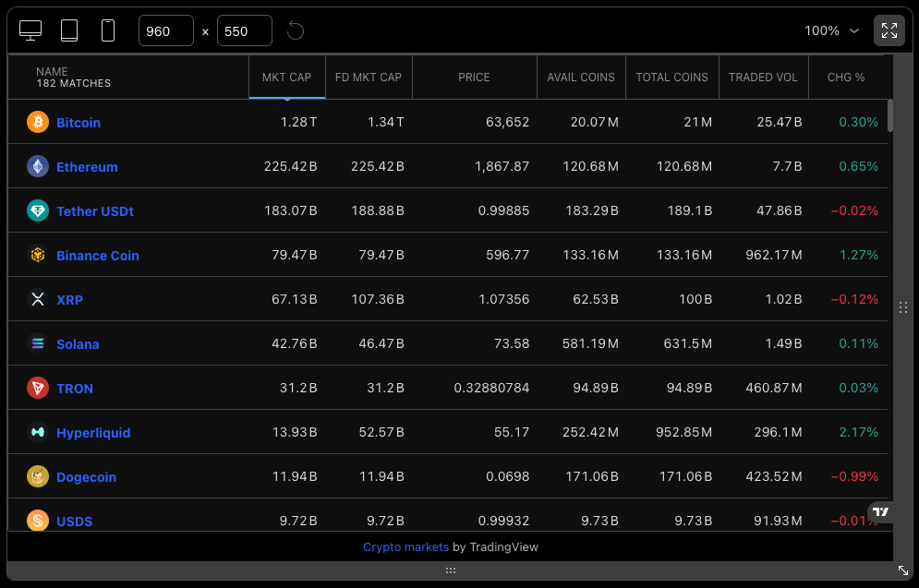Open the USDS link
Image resolution: width=919 pixels, height=588 pixels.
pos(75,522)
